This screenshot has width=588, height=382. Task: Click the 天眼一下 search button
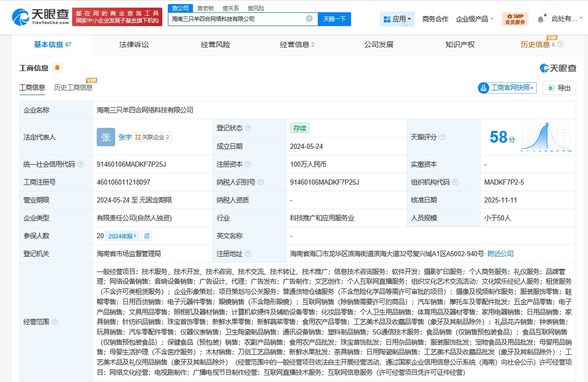coord(335,18)
